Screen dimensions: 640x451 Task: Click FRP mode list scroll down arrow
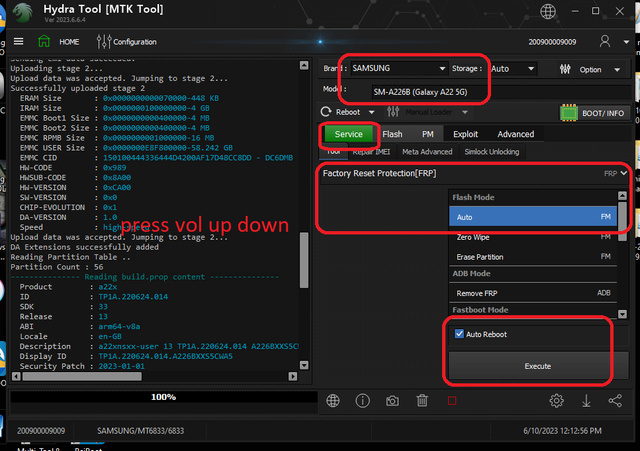click(622, 314)
